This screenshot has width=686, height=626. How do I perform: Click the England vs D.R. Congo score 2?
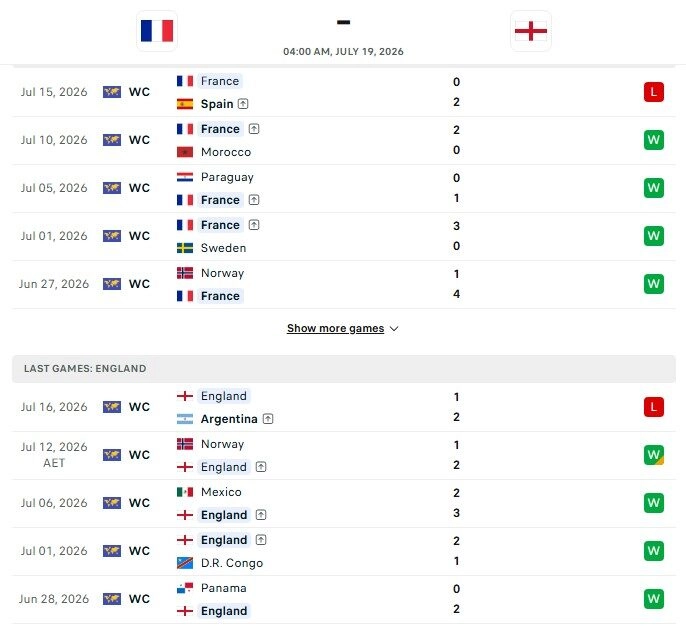pyautogui.click(x=456, y=541)
